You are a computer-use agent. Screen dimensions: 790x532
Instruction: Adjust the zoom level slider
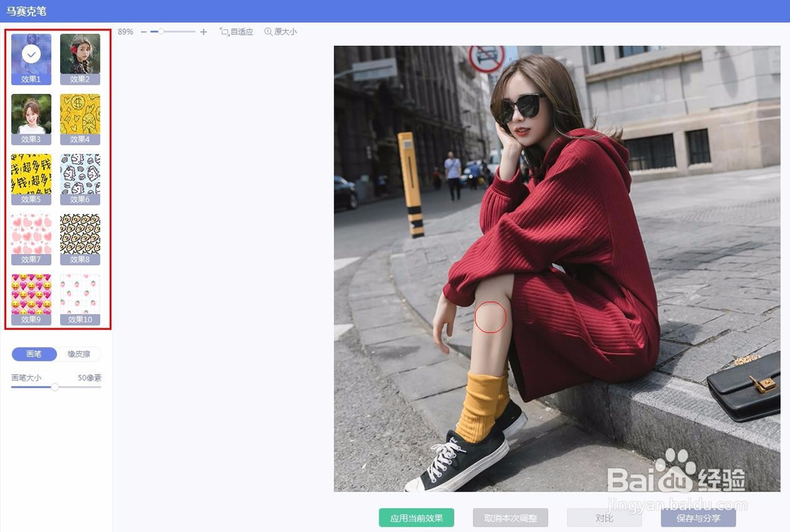[173, 32]
